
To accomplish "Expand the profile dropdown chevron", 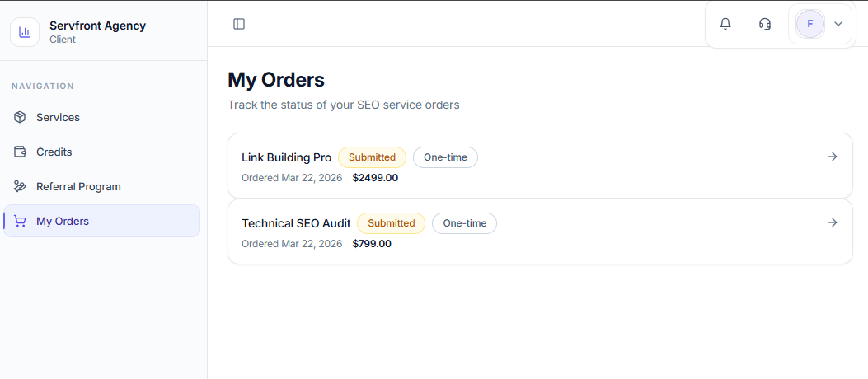I will point(838,24).
